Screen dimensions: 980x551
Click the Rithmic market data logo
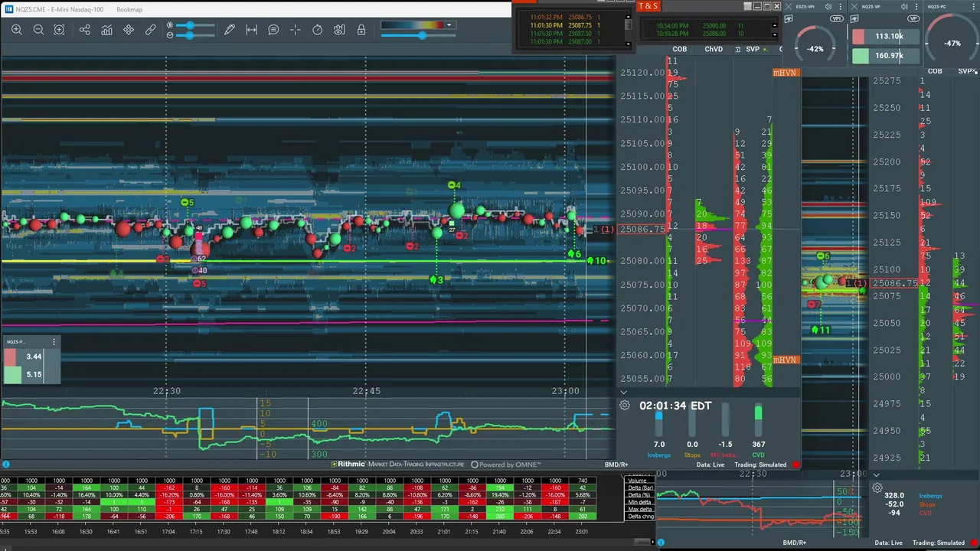(397, 465)
